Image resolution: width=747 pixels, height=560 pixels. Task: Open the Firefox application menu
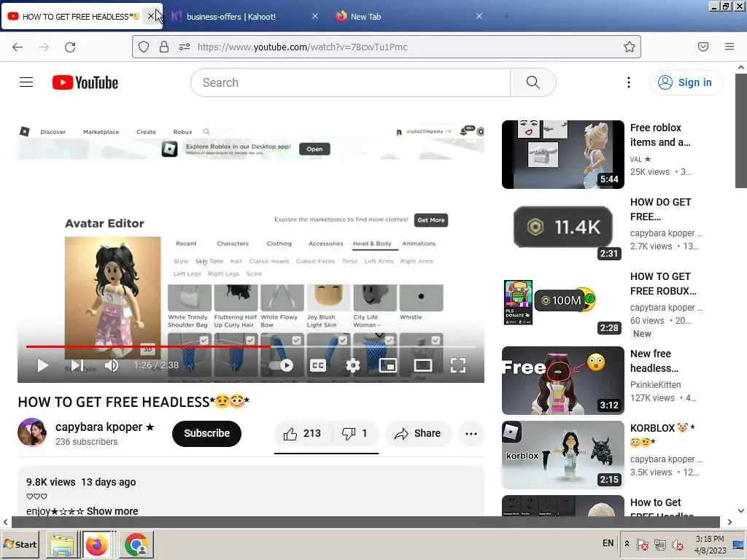coord(729,47)
